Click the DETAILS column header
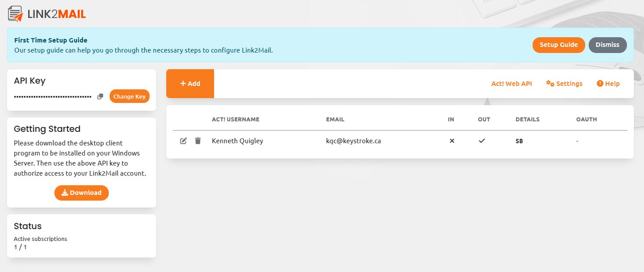 coord(527,119)
